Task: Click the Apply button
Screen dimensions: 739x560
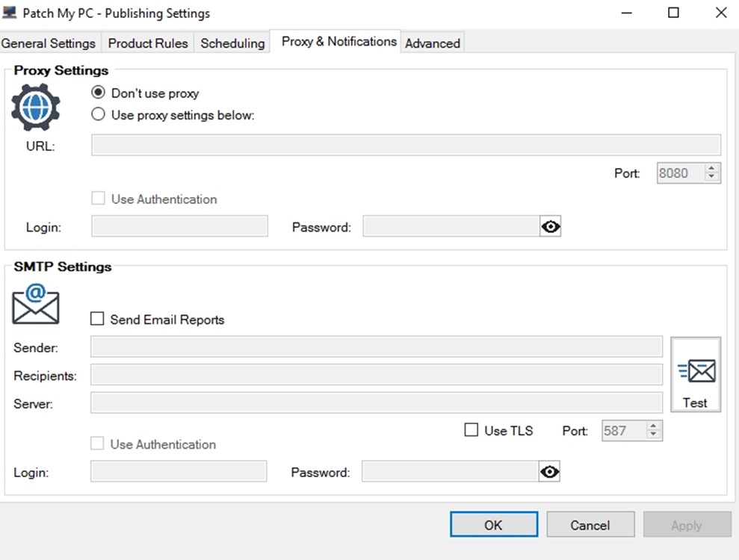Action: tap(687, 525)
